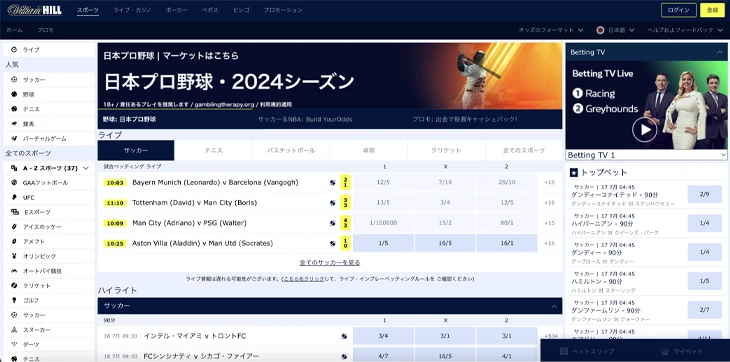
Task: Click the Japan flag language icon
Action: click(x=601, y=30)
